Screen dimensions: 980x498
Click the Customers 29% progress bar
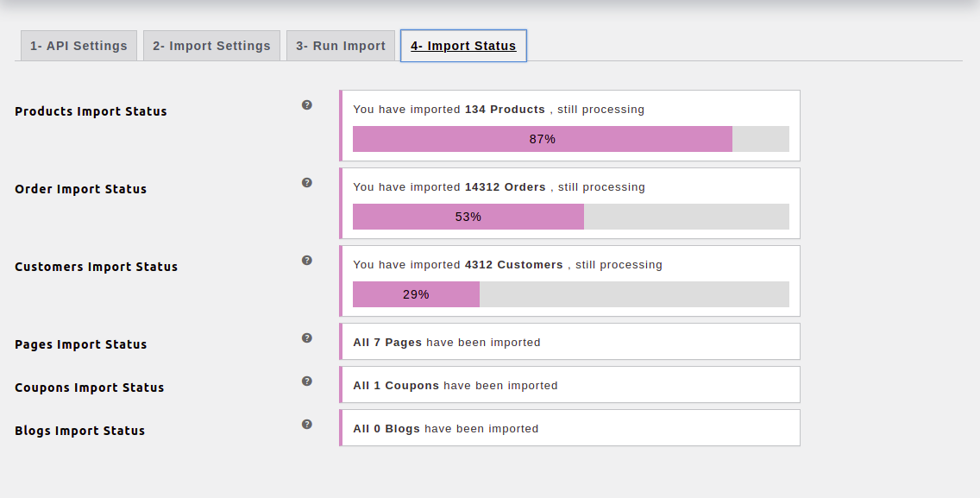(570, 294)
